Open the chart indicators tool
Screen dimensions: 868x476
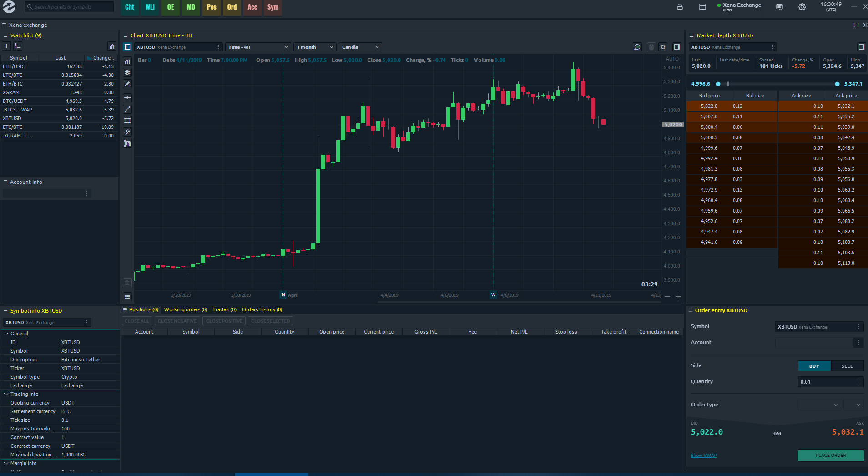[x=127, y=61]
